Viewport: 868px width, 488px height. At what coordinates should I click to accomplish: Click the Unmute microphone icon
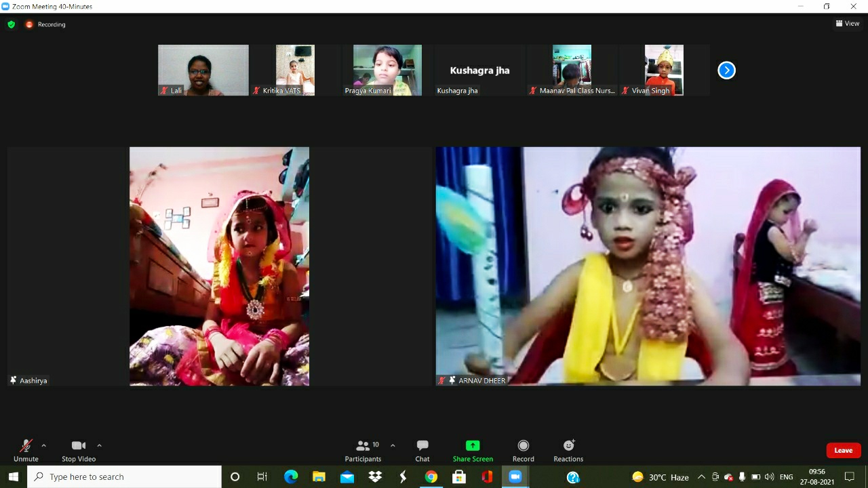26,445
